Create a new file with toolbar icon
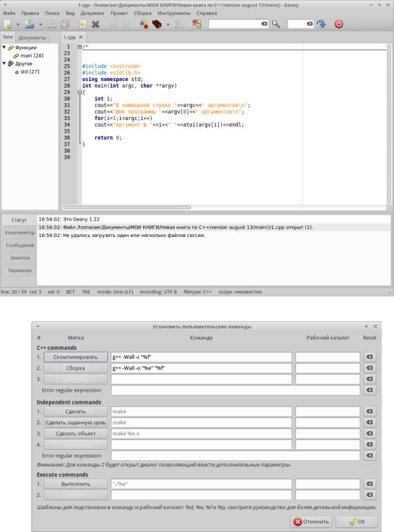The width and height of the screenshot is (394, 532). click(x=8, y=24)
